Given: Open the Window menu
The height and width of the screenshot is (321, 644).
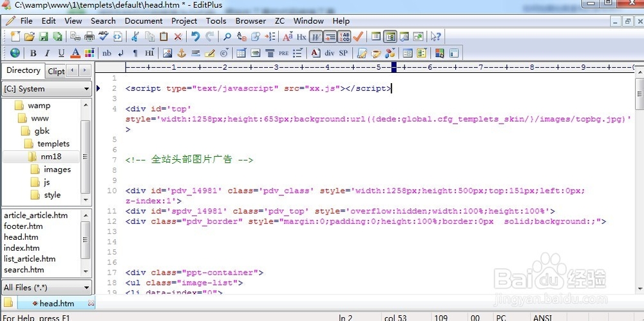Looking at the screenshot, I should (x=308, y=21).
